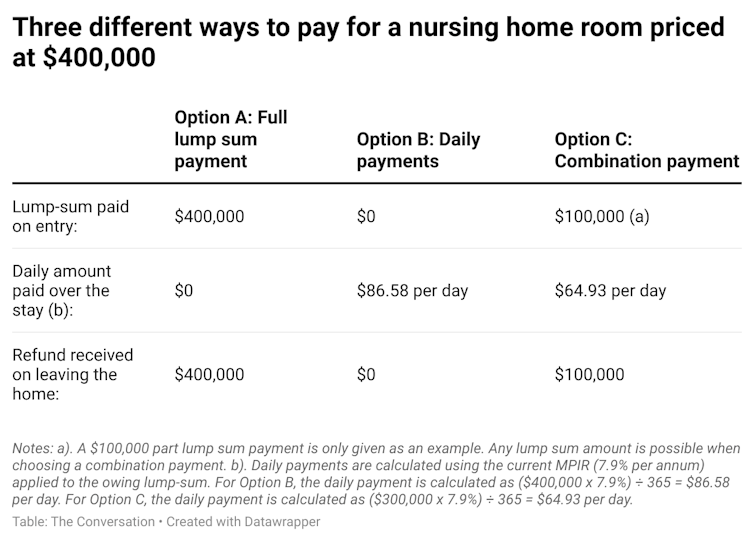Select the Option A: Full lump sum payment header
Image resolution: width=754 pixels, height=542 pixels.
coord(231,139)
